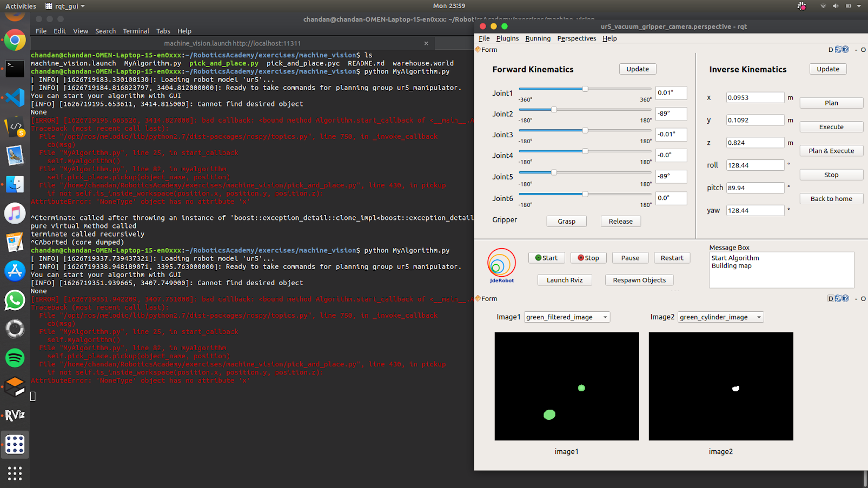The width and height of the screenshot is (868, 488).
Task: Click the RViz dock icon
Action: pyautogui.click(x=15, y=415)
